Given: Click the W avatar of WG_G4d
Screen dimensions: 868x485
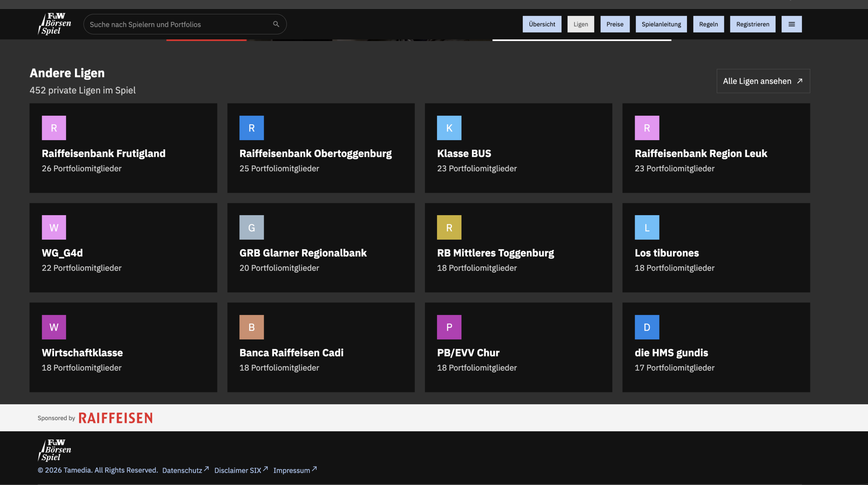Looking at the screenshot, I should 54,227.
